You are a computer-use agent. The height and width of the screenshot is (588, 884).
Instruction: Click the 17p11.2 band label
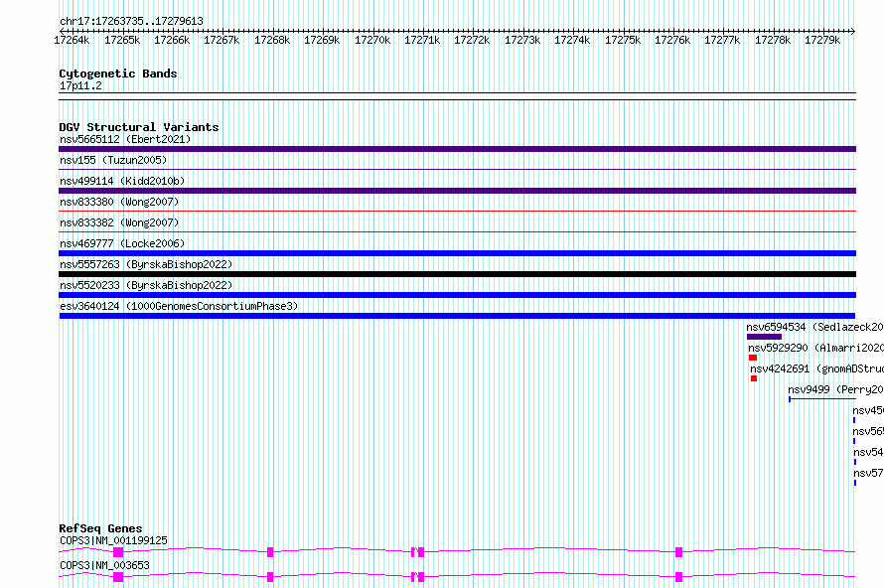[80, 85]
